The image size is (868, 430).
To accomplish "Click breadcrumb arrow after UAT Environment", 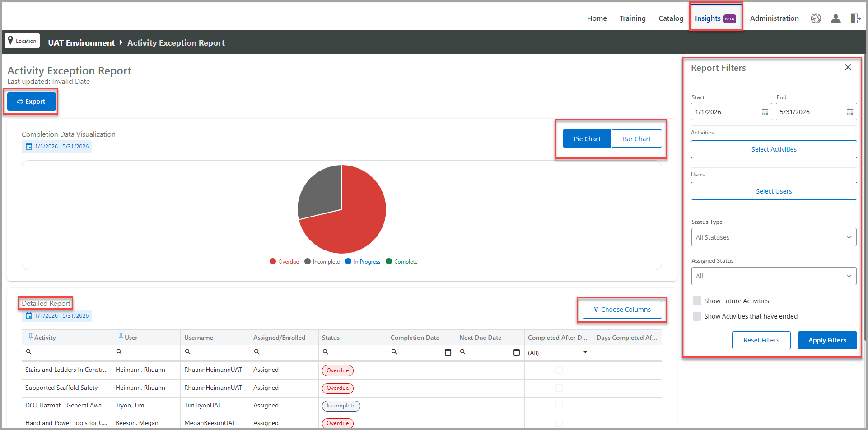I will (121, 42).
